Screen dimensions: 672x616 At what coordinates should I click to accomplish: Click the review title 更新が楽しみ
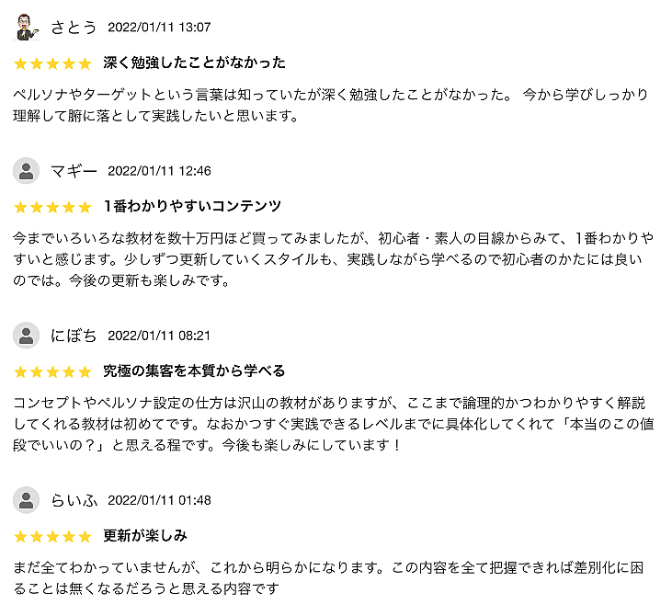[x=145, y=536]
